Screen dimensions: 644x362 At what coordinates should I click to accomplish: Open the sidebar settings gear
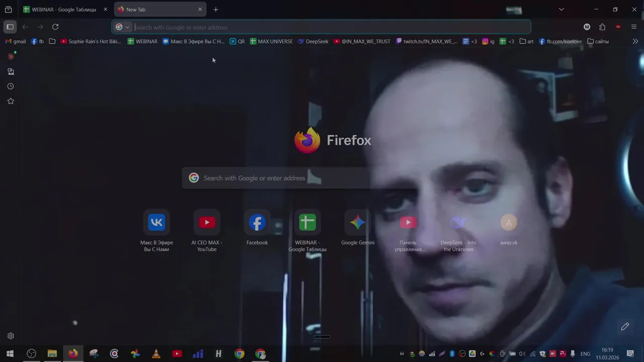(x=11, y=336)
